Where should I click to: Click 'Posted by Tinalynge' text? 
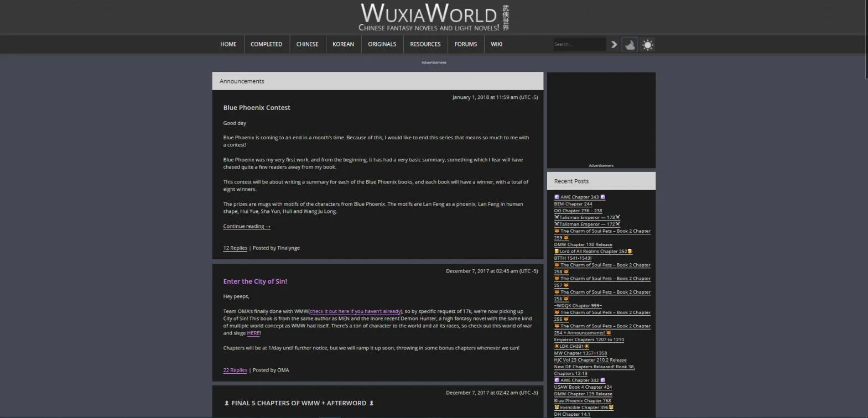[276, 248]
